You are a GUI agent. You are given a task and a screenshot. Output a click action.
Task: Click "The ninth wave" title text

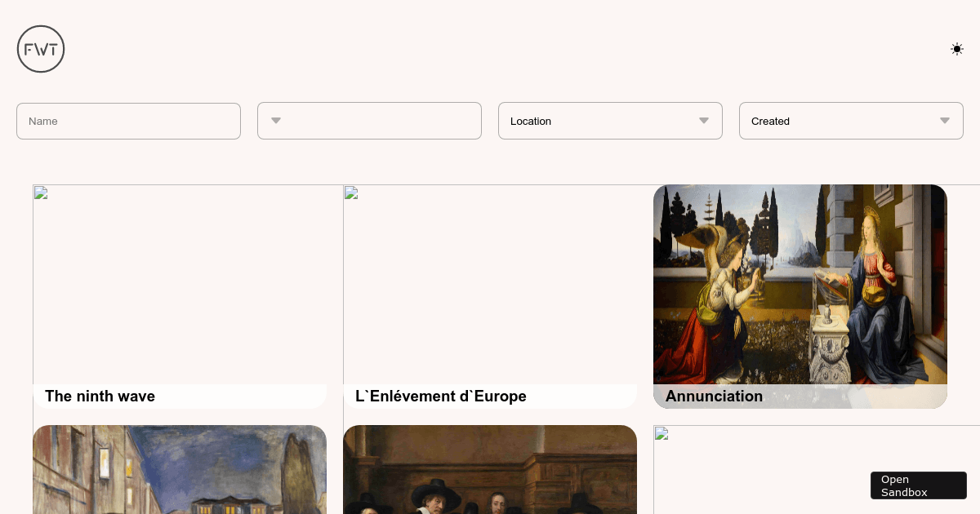(x=100, y=397)
